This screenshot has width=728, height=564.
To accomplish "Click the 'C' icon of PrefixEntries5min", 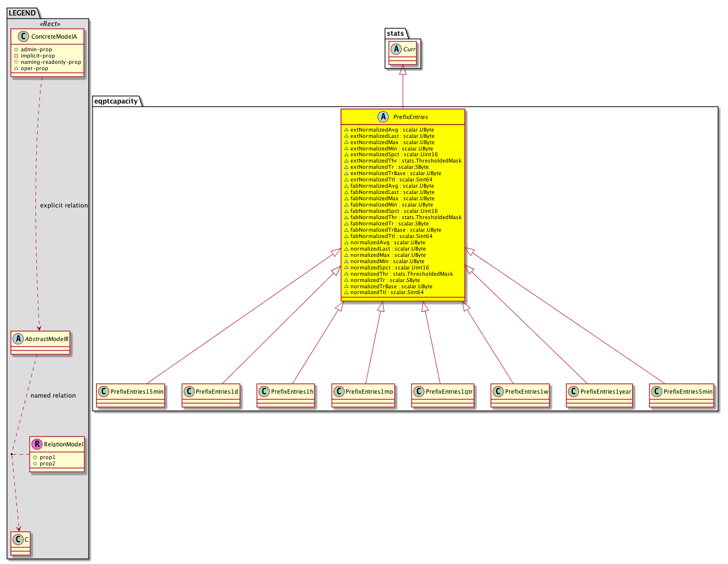I will point(656,392).
